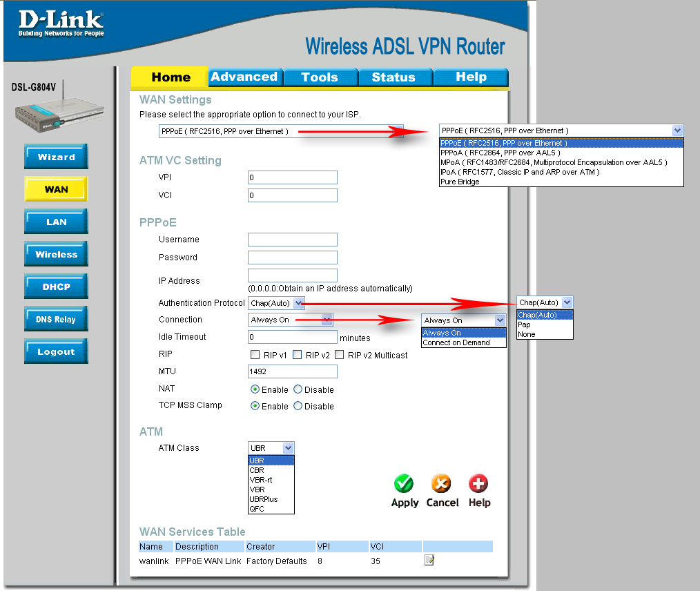This screenshot has width=700, height=591.
Task: Select NAT Enable radio button
Action: point(255,389)
